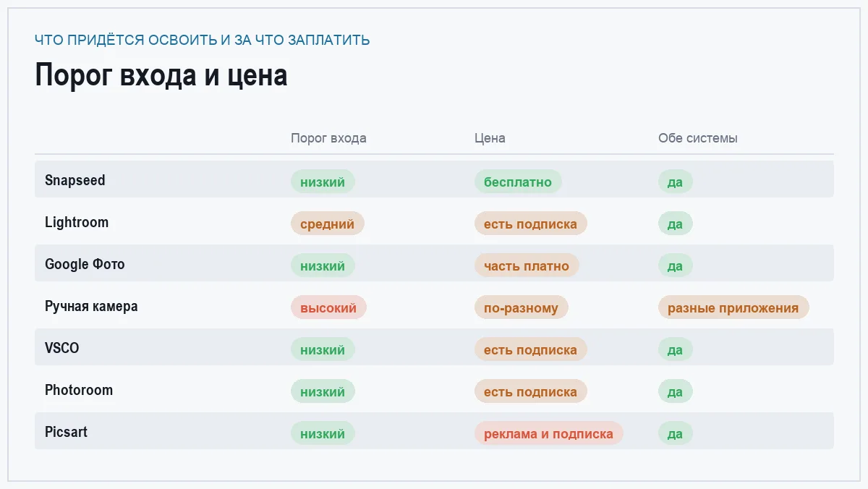Click 'низкий' badge in Photoroom row

323,391
